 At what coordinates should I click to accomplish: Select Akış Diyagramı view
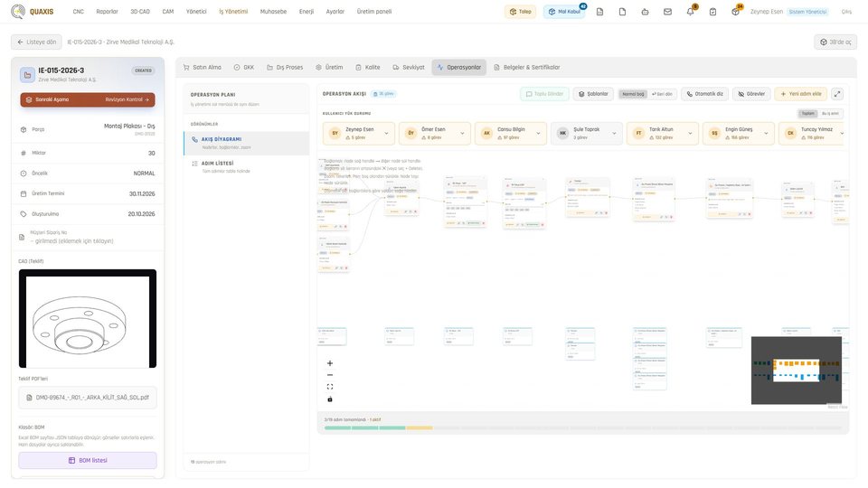click(246, 144)
